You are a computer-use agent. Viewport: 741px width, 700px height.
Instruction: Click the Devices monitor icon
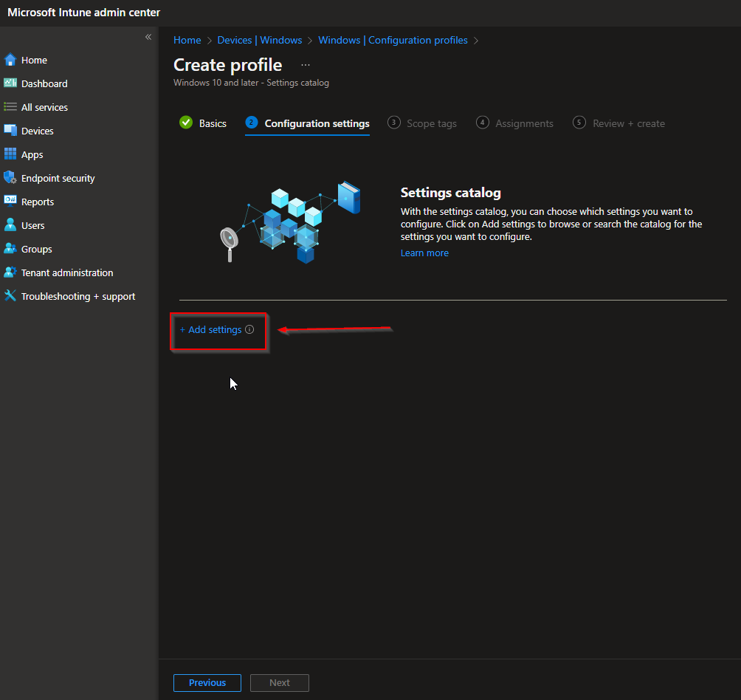10,131
